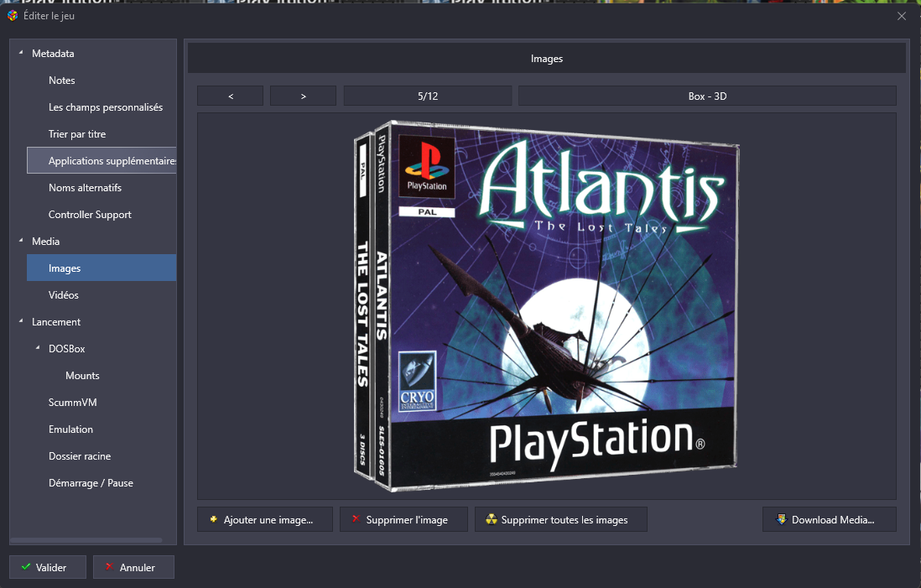
Task: Select the Metadata label in the tree
Action: click(x=53, y=54)
